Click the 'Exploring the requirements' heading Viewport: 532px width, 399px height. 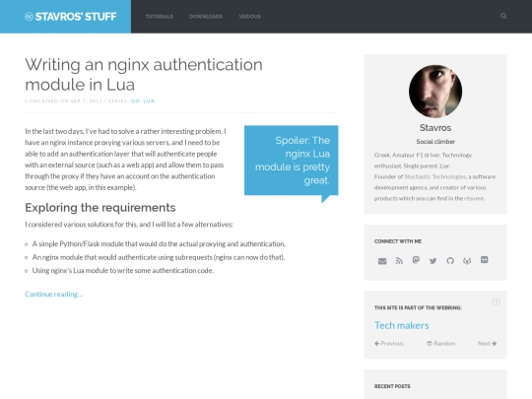tap(100, 207)
